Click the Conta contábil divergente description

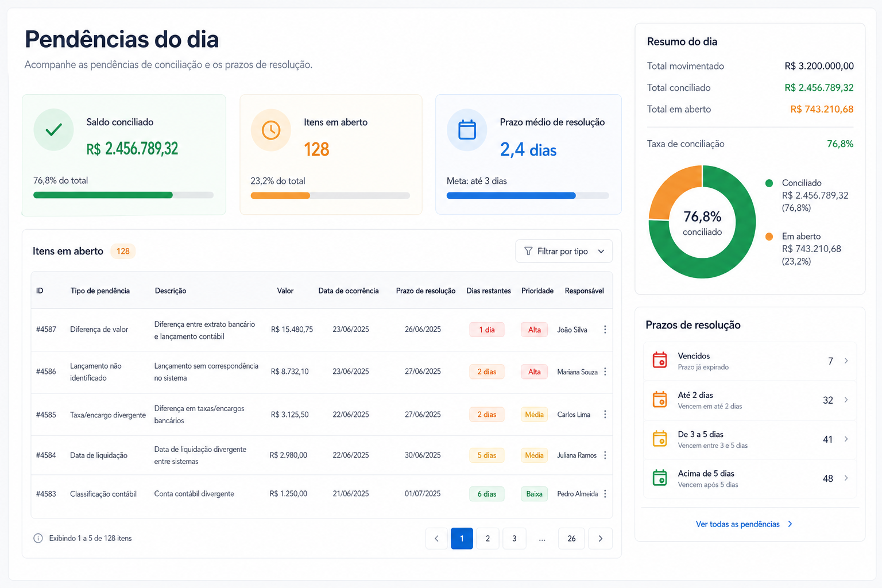(x=194, y=494)
